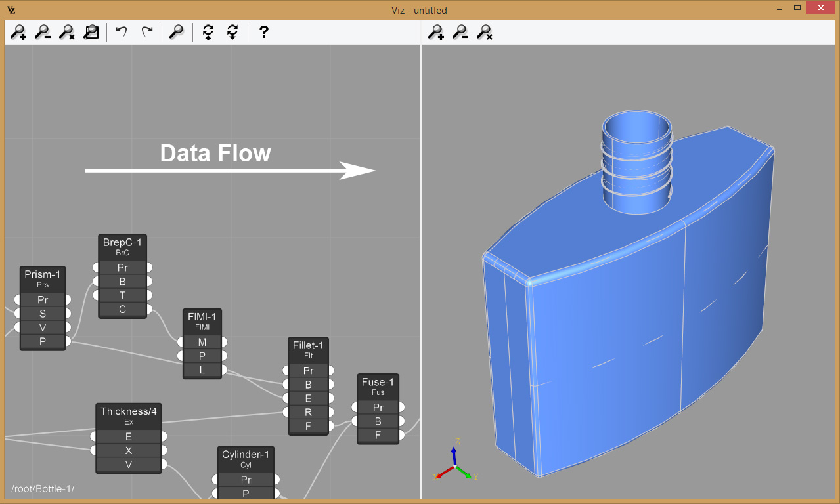Click the undo arrow
840x504 pixels.
tap(122, 32)
